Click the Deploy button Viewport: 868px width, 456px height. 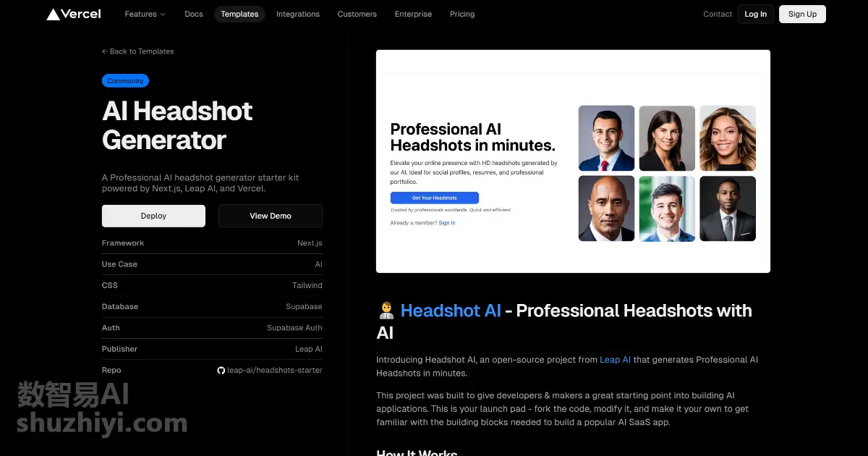tap(153, 216)
